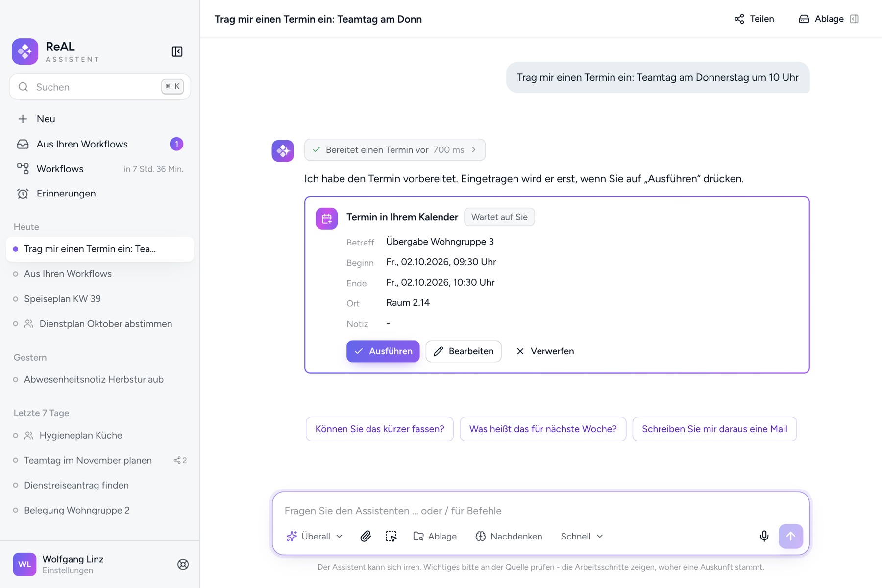Expand the 'Bereitet einen Termin vor' step
Image resolution: width=882 pixels, height=588 pixels.
[395, 150]
